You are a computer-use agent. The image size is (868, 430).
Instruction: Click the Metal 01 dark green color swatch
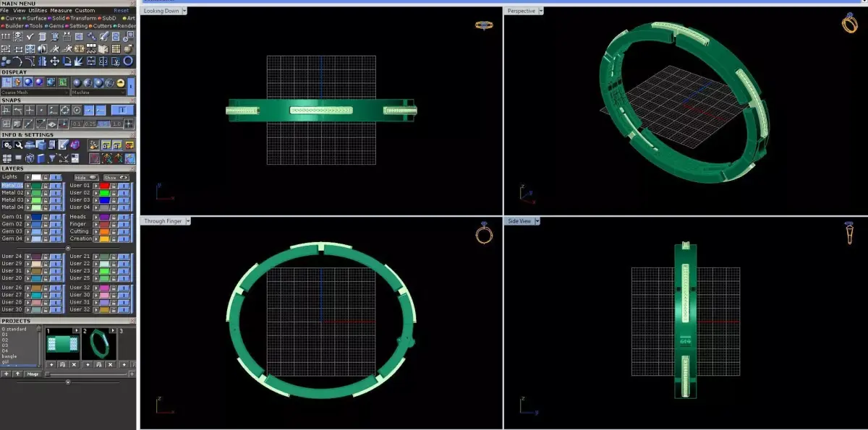[x=36, y=185]
